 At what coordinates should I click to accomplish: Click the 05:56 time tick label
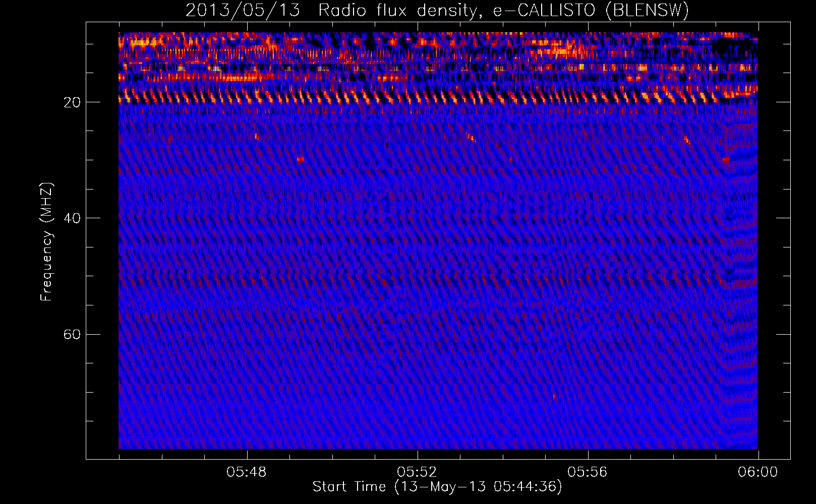tap(588, 472)
